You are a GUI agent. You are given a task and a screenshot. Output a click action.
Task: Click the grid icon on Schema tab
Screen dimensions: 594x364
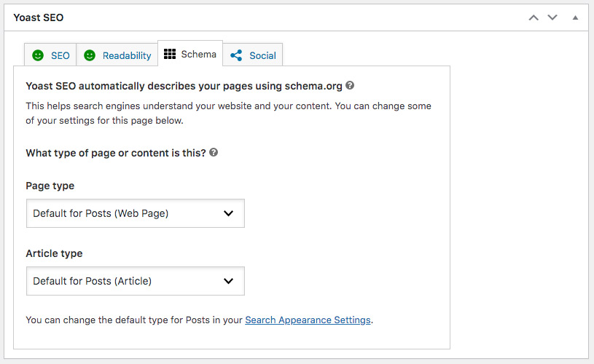point(170,54)
